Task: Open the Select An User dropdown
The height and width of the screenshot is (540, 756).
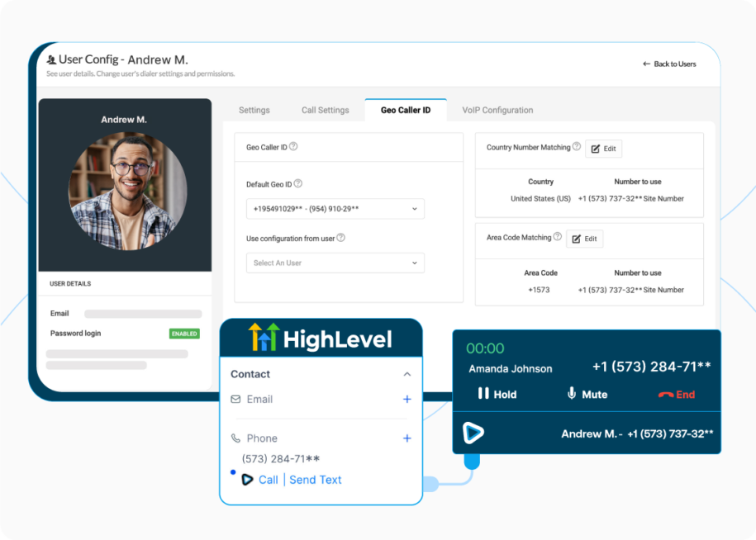Action: [335, 263]
